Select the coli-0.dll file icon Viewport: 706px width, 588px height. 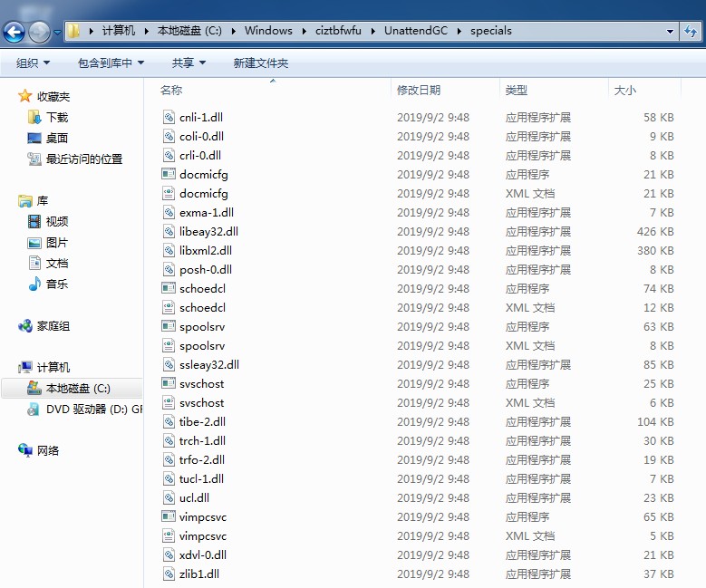tap(169, 136)
